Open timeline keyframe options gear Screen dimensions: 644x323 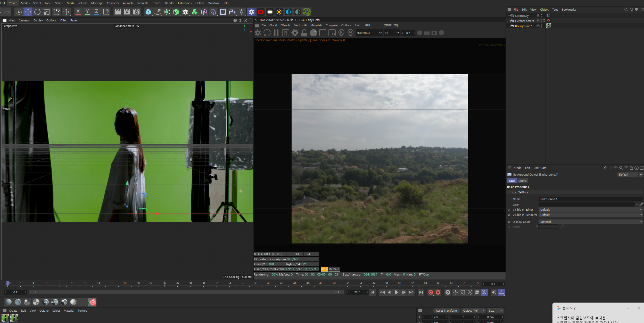[448, 292]
